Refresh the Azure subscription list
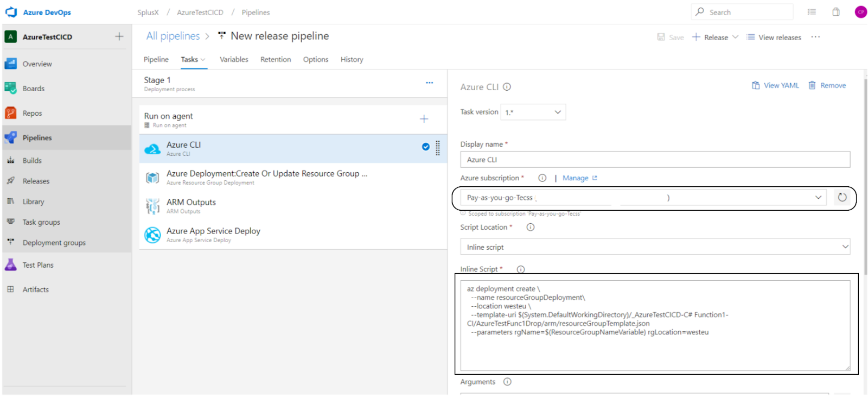Image resolution: width=868 pixels, height=397 pixels. click(x=842, y=198)
